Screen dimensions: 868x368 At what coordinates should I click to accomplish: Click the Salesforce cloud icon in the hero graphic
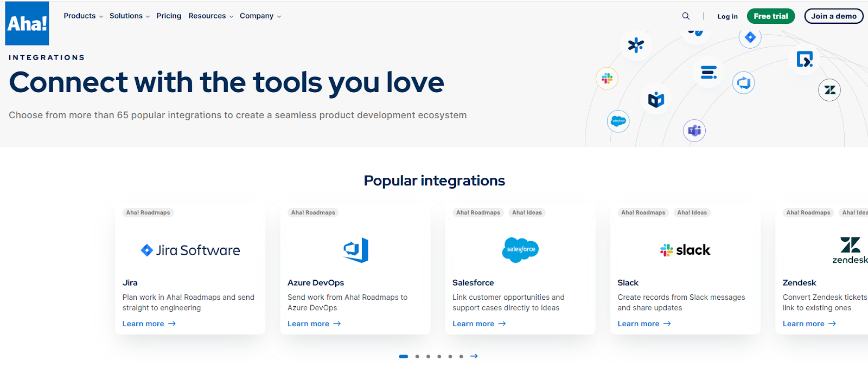click(618, 121)
